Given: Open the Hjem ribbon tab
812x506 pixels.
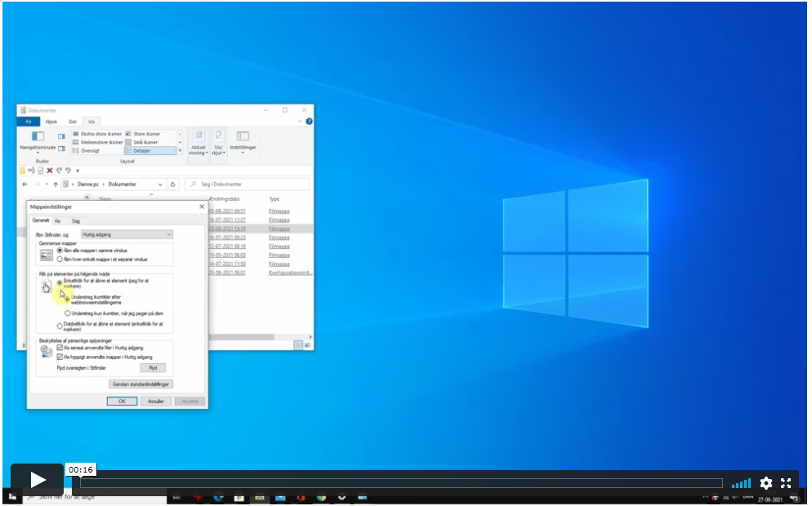Looking at the screenshot, I should pos(51,121).
